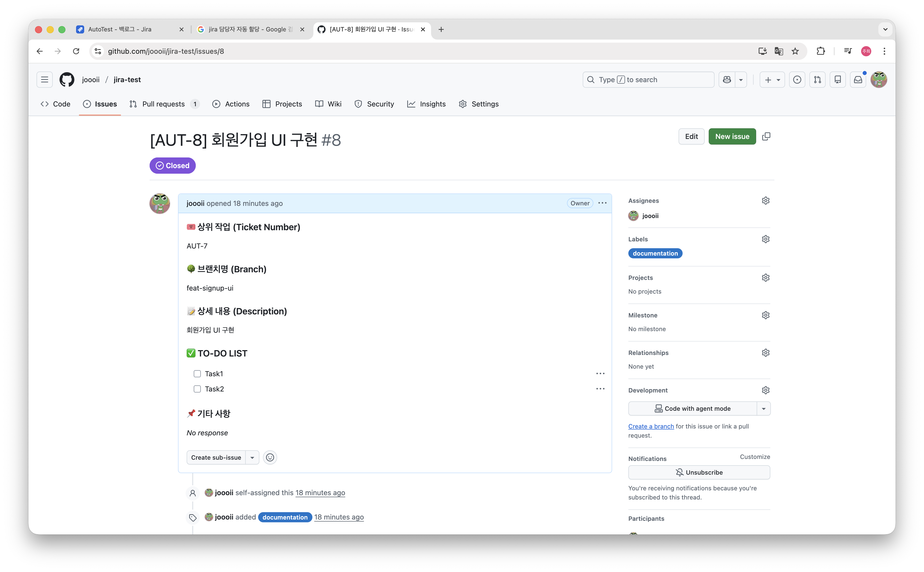Open the pull requests icon in header
The width and height of the screenshot is (924, 572).
[817, 79]
